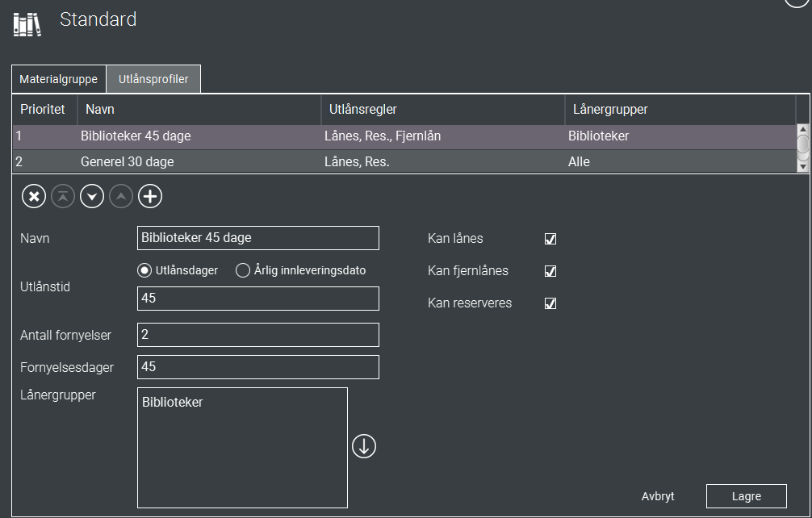This screenshot has height=518, width=812.
Task: Click the Biblioteker cell in table row 1
Action: [598, 136]
